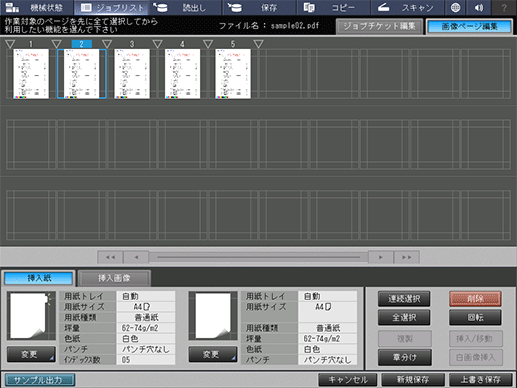
Task: Click the horizontal page scroll bar track
Action: click(x=258, y=257)
